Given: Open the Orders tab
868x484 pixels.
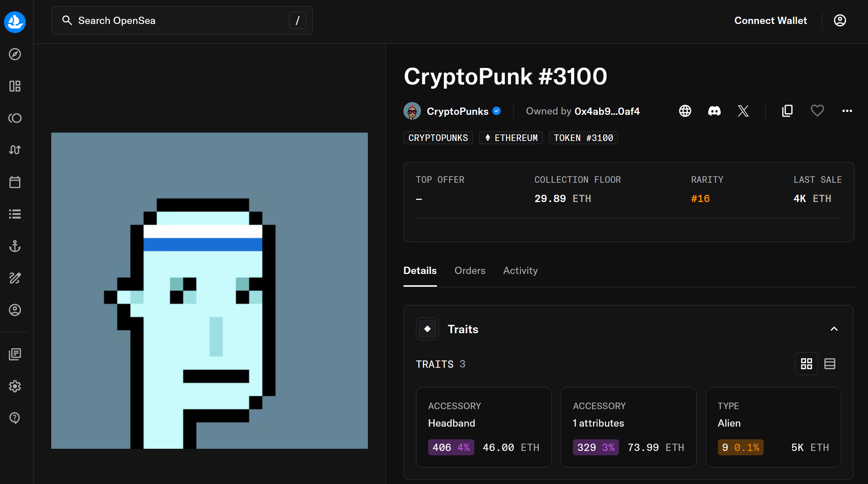Looking at the screenshot, I should [470, 270].
